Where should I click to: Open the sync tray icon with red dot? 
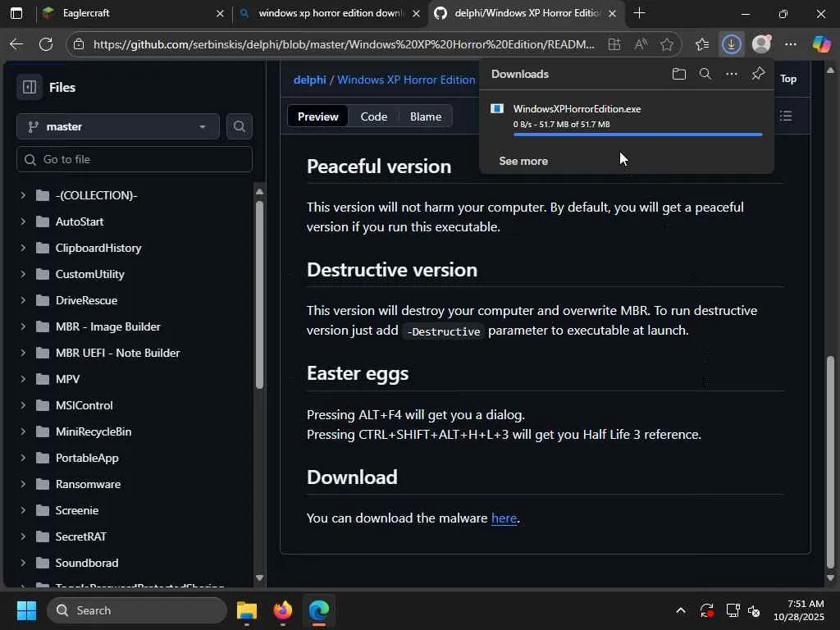point(706,610)
